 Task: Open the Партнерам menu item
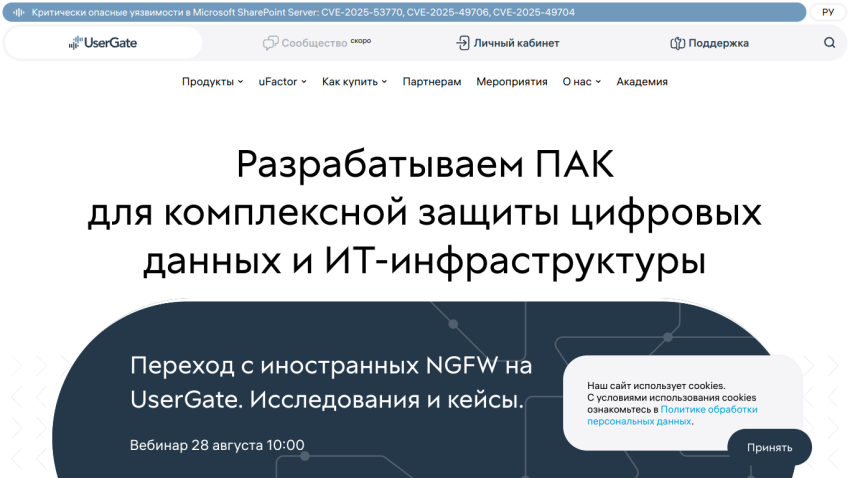[432, 81]
